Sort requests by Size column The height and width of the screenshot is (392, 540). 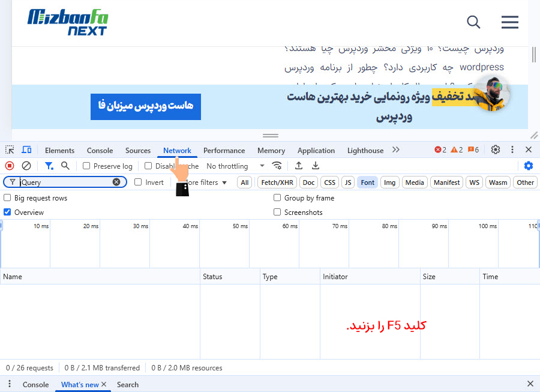click(x=449, y=277)
